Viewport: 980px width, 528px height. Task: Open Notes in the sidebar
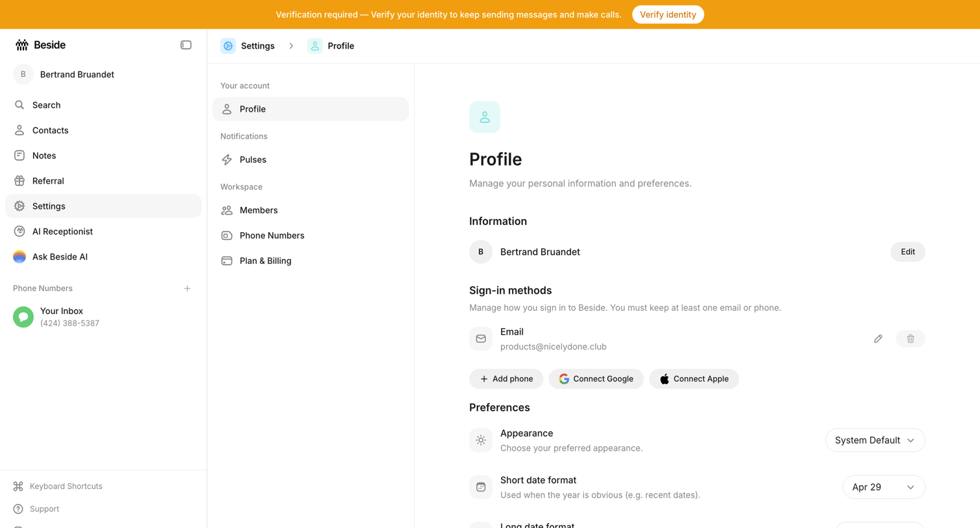(x=103, y=156)
